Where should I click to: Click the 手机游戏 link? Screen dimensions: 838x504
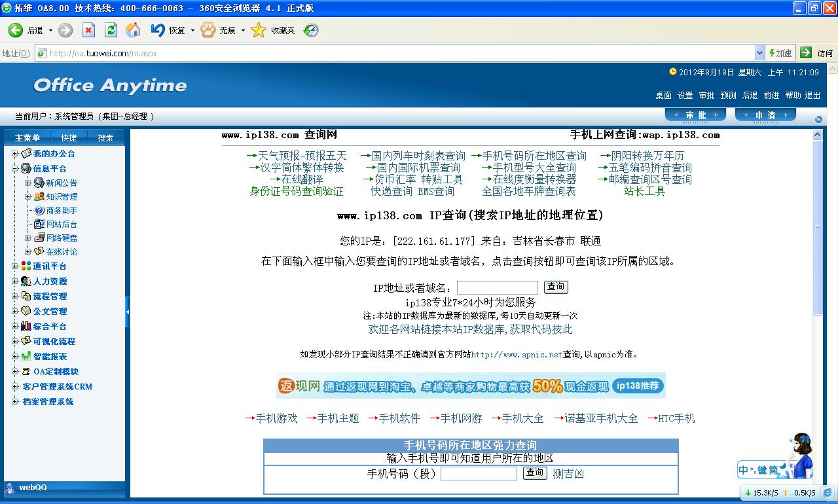276,418
